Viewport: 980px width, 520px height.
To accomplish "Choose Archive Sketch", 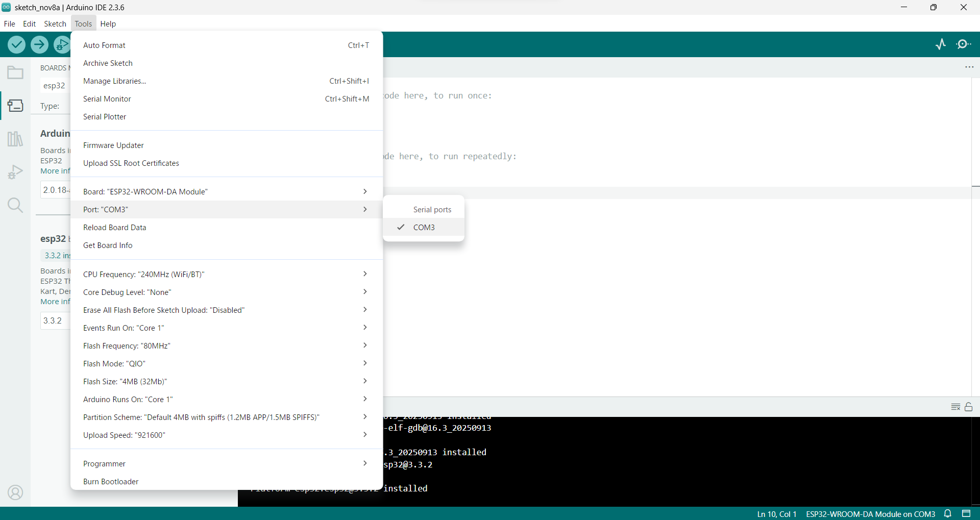I will click(x=227, y=63).
